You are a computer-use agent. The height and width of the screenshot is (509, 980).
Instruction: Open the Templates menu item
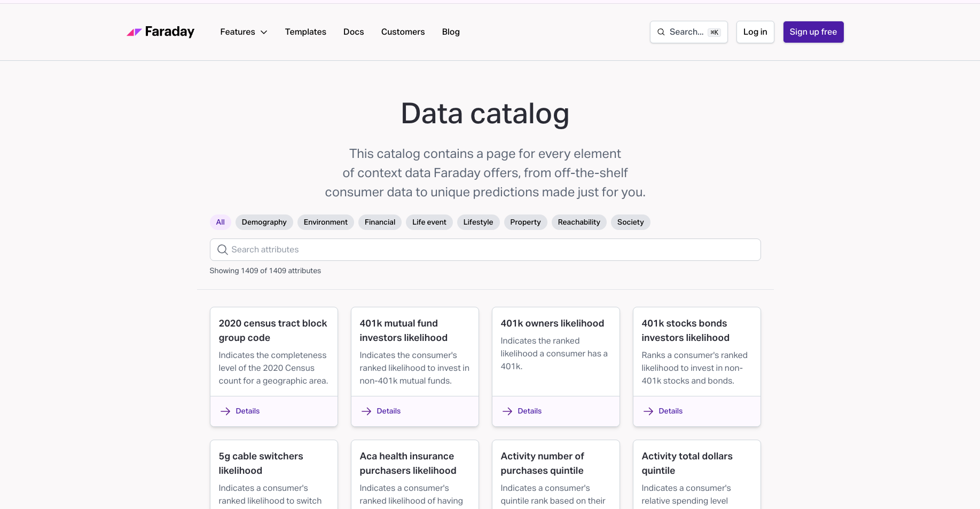coord(305,32)
